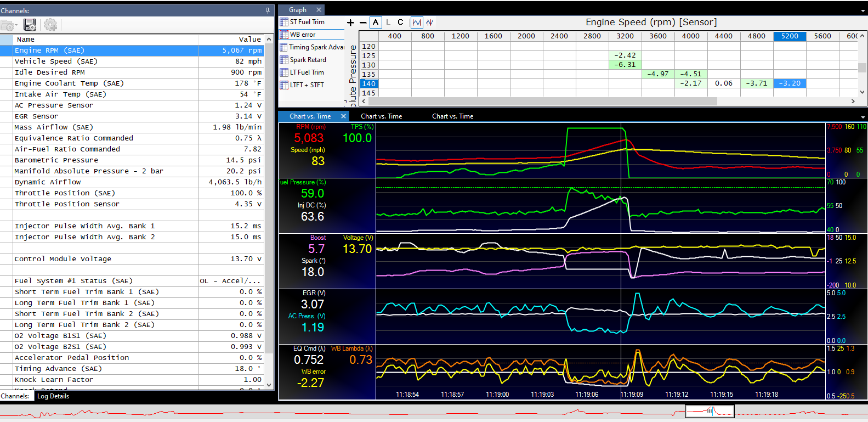The image size is (868, 422).
Task: Toggle the 'C' display mode button
Action: click(400, 22)
